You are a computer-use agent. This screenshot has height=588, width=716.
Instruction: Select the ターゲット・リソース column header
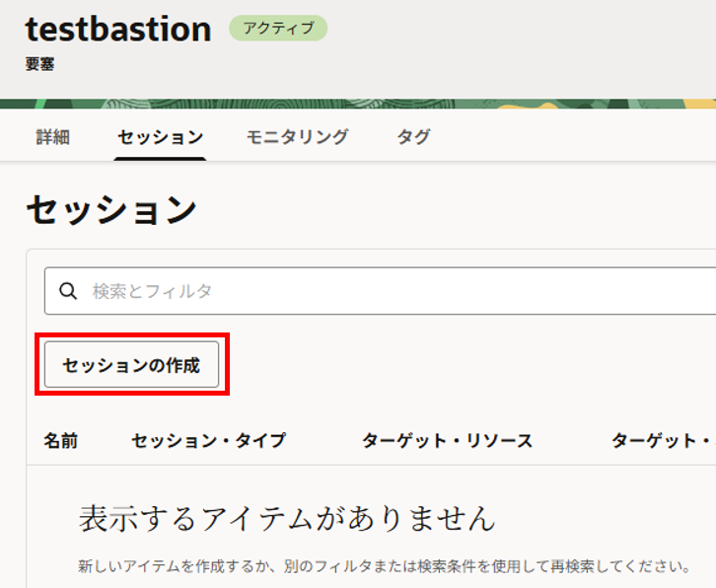(x=447, y=440)
